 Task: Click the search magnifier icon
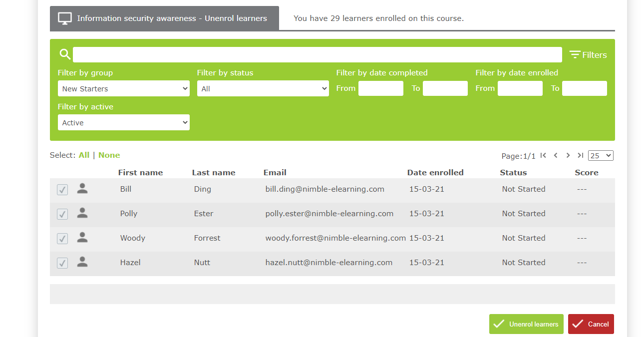(x=65, y=53)
